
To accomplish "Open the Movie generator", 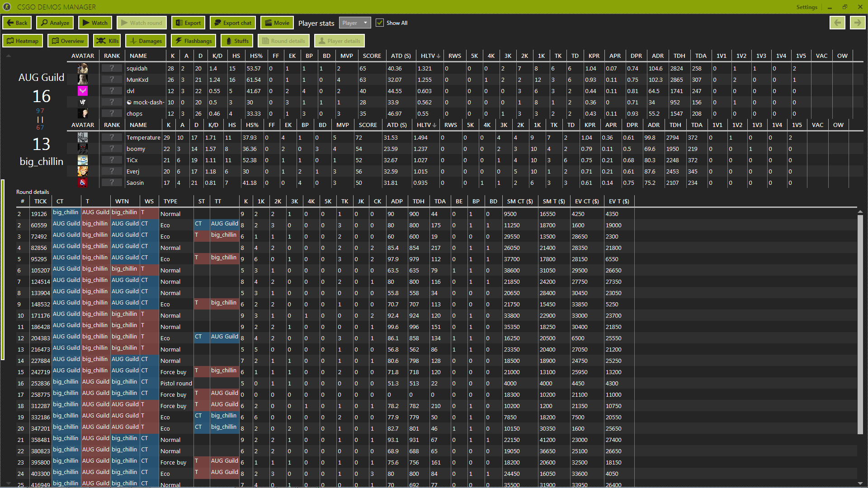I will (277, 23).
